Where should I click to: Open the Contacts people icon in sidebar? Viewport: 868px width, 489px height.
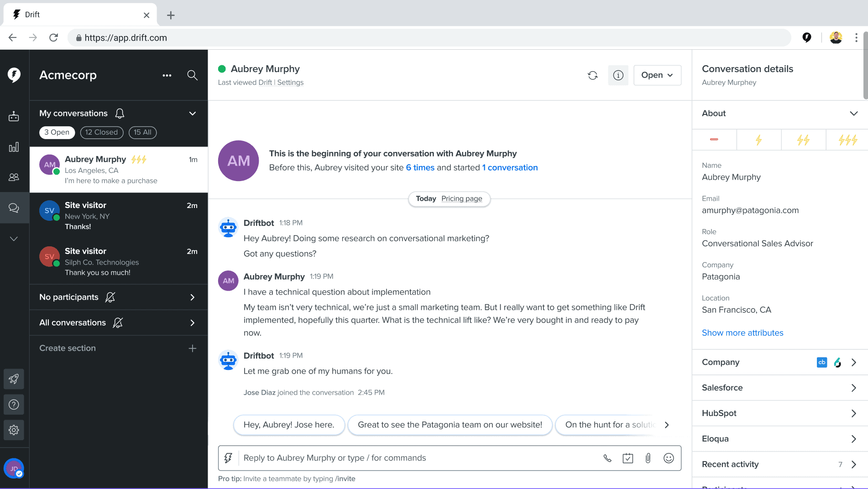(x=14, y=177)
